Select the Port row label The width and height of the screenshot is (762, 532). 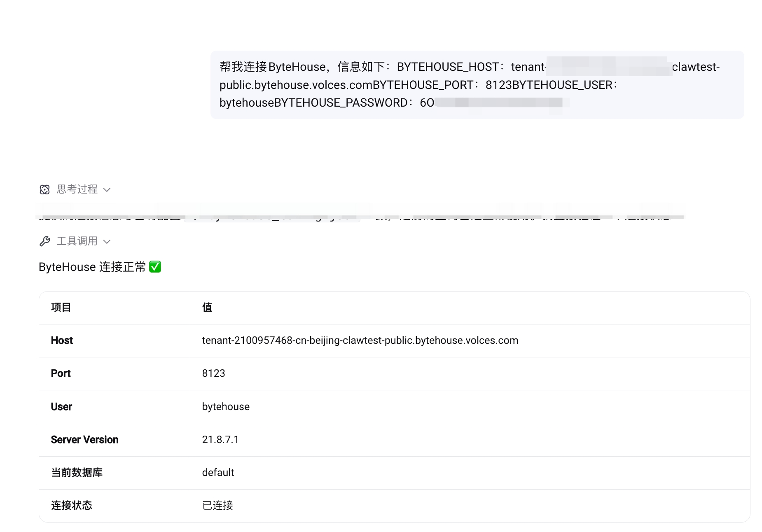pos(61,373)
